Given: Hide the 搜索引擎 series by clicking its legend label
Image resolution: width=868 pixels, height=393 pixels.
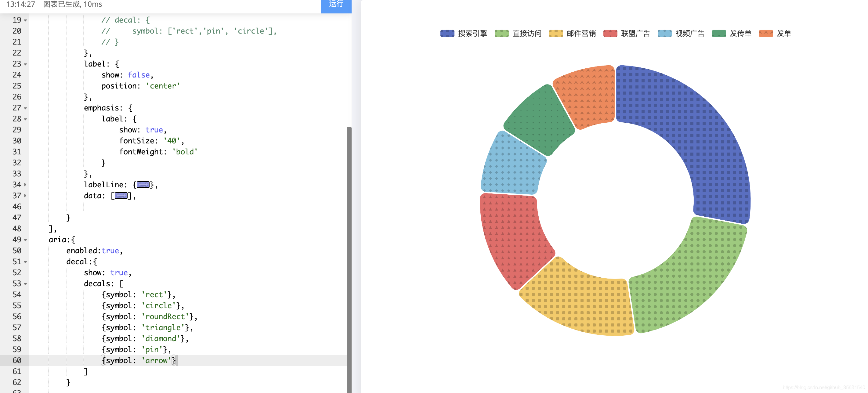Looking at the screenshot, I should click(x=472, y=33).
